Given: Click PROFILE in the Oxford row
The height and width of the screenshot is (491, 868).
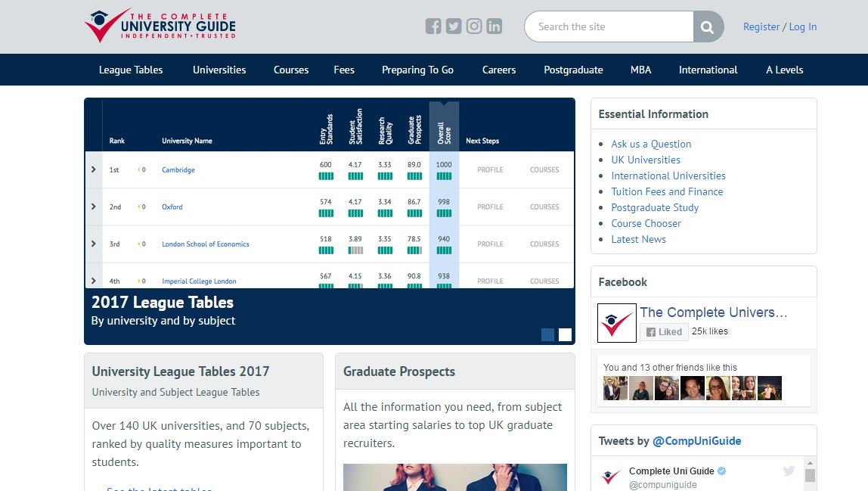Looking at the screenshot, I should pos(491,207).
